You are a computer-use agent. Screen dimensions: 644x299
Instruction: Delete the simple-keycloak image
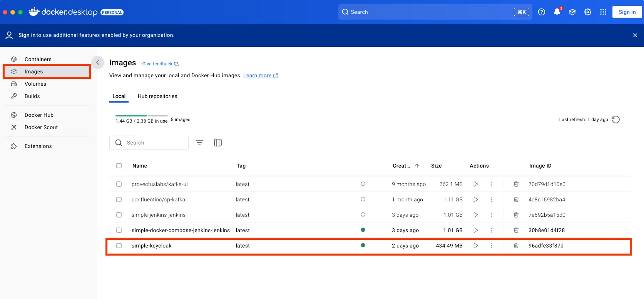[516, 246]
